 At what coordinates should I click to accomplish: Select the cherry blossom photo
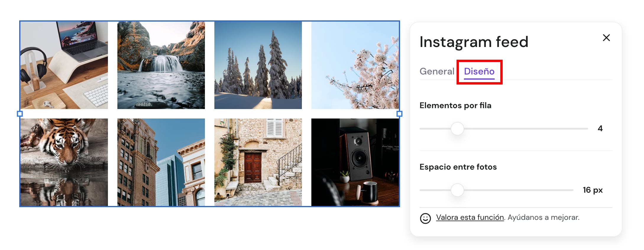pos(355,65)
